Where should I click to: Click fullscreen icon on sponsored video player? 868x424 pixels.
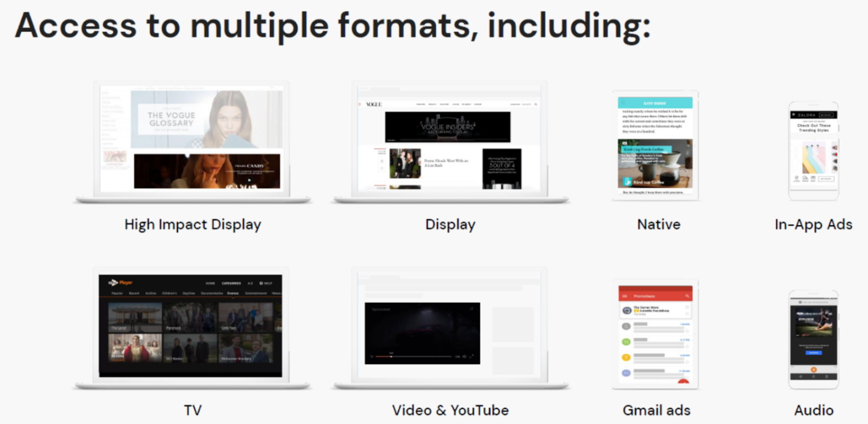point(471,357)
